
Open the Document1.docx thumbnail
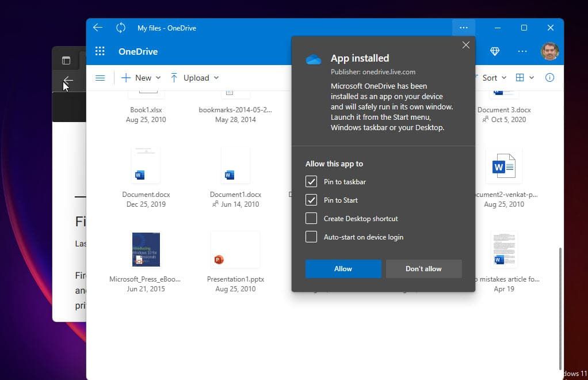coord(235,165)
